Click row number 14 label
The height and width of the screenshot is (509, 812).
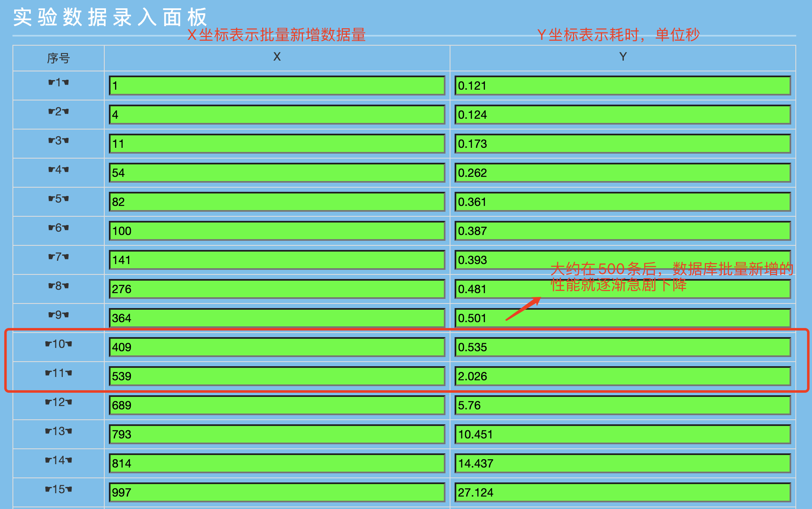pos(58,460)
